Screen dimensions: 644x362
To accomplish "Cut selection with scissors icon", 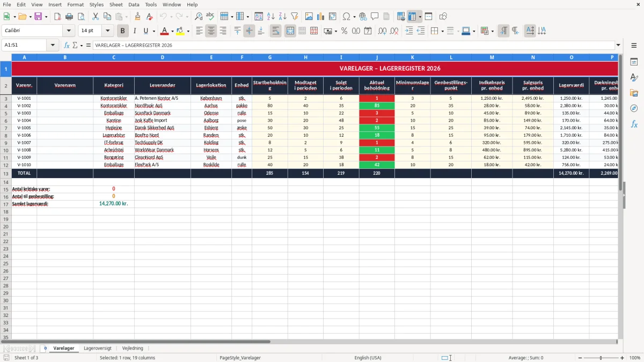I will pos(96,17).
